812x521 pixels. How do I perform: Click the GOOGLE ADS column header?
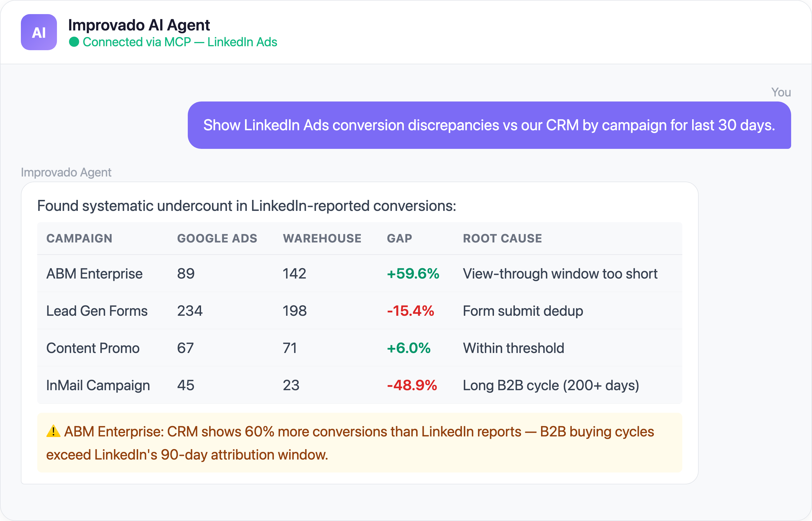pyautogui.click(x=217, y=238)
